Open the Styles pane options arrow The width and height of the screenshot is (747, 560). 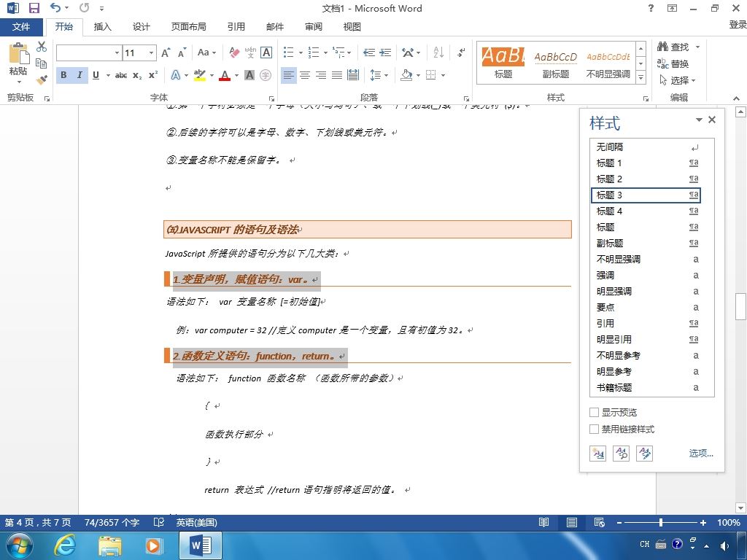pos(699,120)
